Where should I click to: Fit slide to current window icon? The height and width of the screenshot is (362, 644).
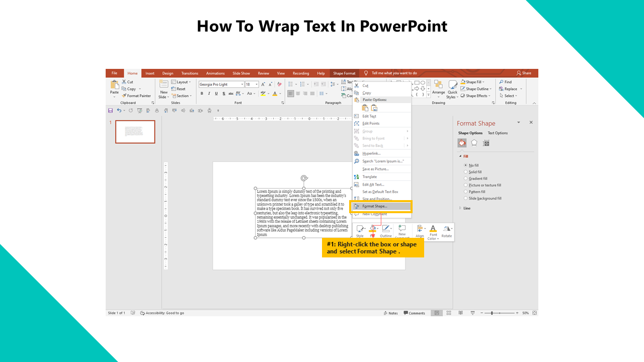click(x=534, y=313)
